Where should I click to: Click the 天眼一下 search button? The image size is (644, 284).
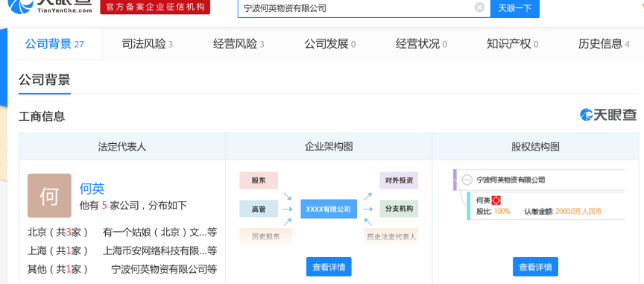514,8
